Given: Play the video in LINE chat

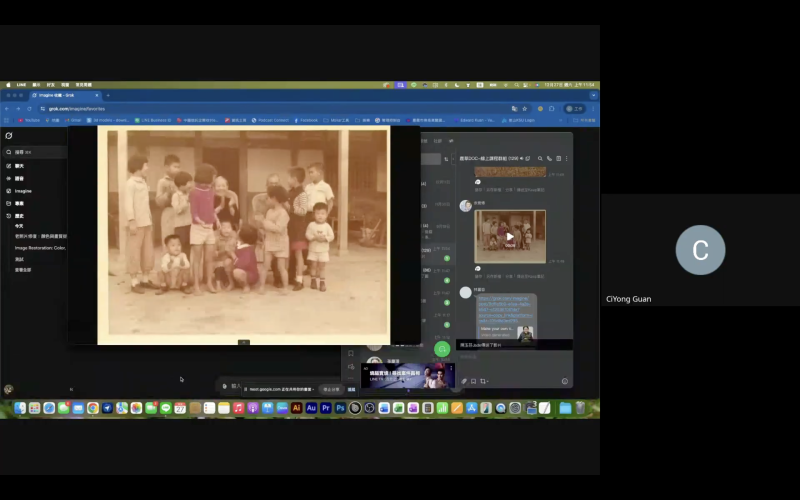Looking at the screenshot, I should [x=510, y=237].
